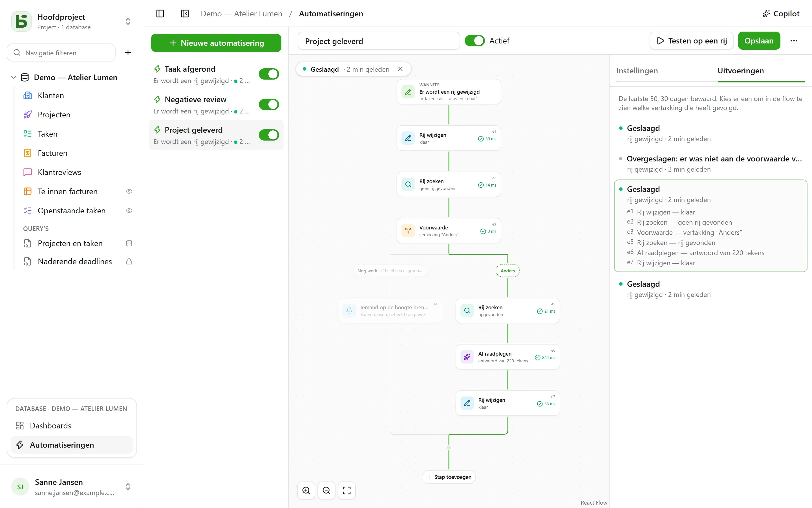Disable the Project geleverd list toggle
The width and height of the screenshot is (812, 508).
[x=269, y=135]
